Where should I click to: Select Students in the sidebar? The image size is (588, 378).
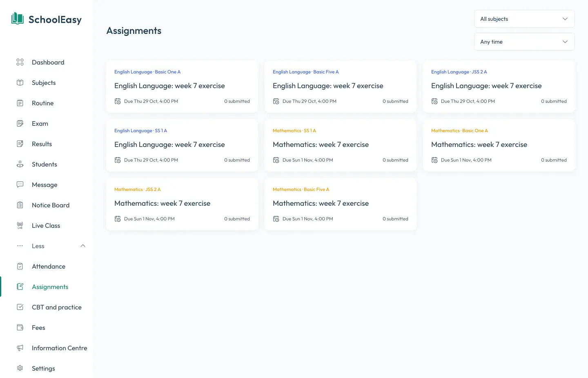click(x=45, y=164)
